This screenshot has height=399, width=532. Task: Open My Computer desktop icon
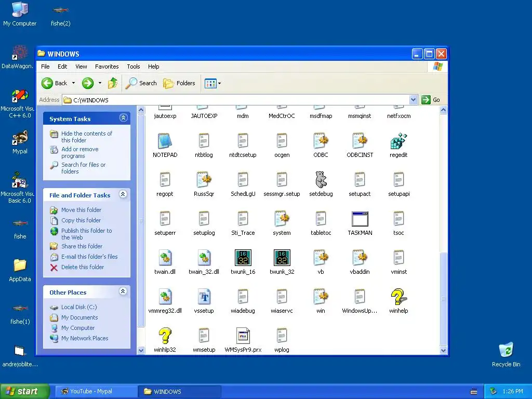[x=20, y=9]
